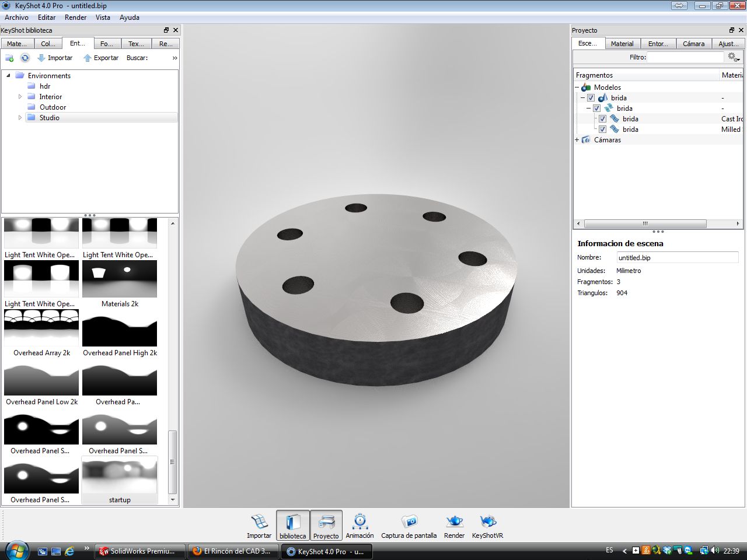This screenshot has height=560, width=747.
Task: Collapse the top-level brida node
Action: (x=582, y=98)
